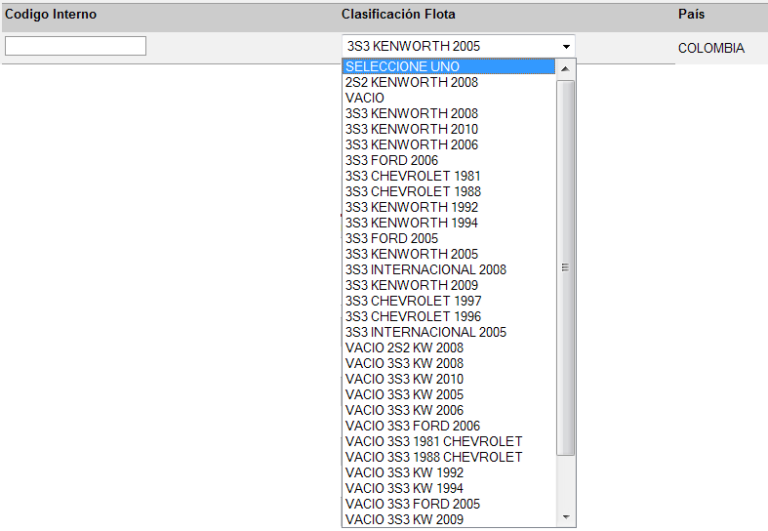This screenshot has height=531, width=768.
Task: Pick 3S3 KENWORTH 1994 from dropdown
Action: [x=411, y=223]
